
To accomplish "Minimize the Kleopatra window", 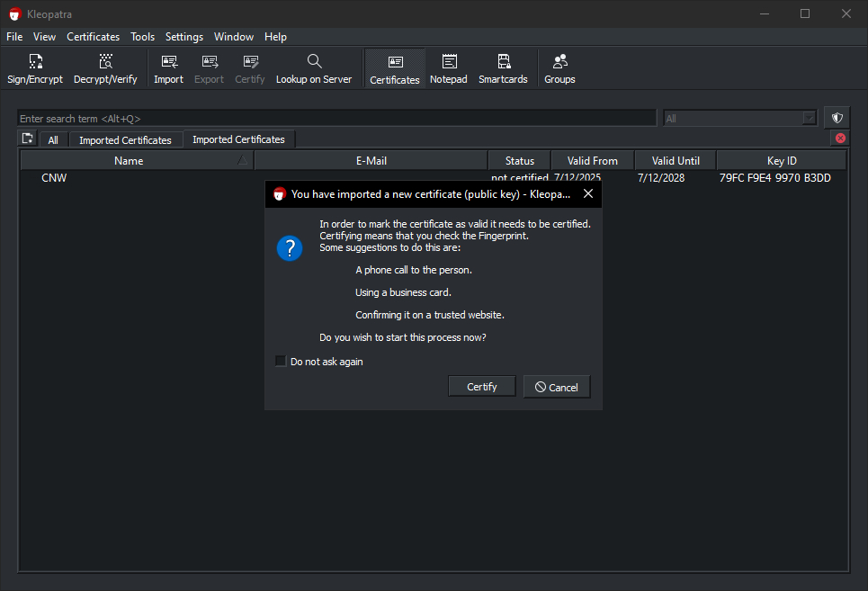I will tap(765, 13).
